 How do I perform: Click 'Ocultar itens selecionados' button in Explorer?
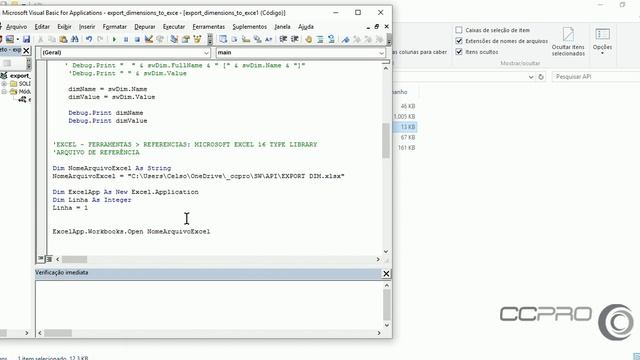pyautogui.click(x=568, y=41)
